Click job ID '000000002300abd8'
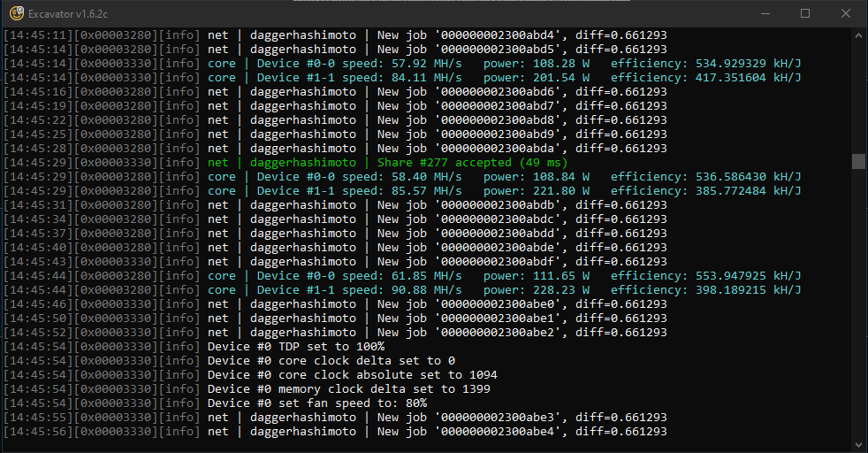This screenshot has height=453, width=868. (498, 119)
